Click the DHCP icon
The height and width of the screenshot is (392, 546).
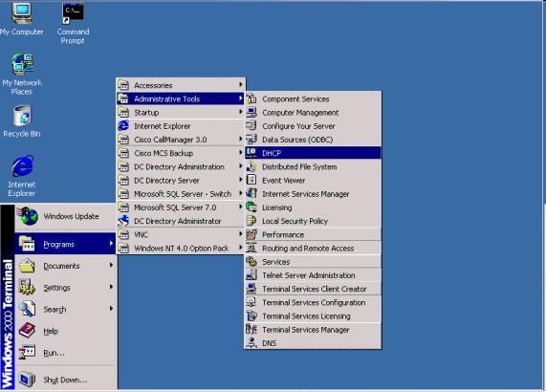[251, 152]
